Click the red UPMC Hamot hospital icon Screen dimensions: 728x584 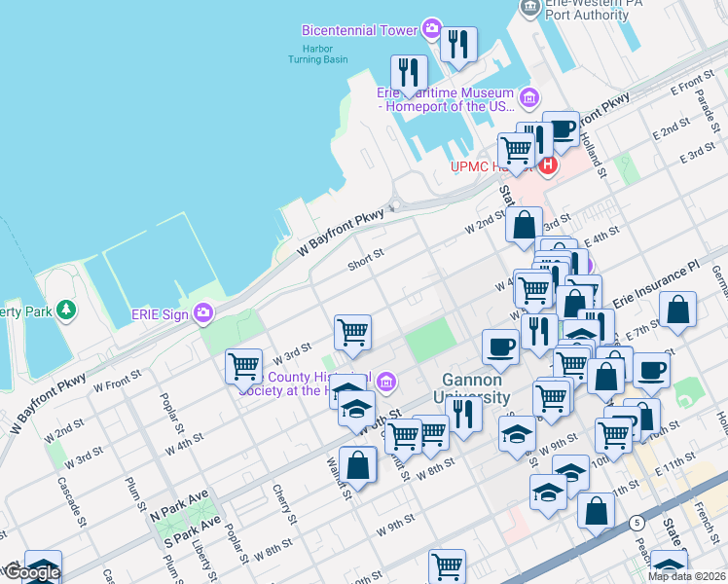coord(548,164)
